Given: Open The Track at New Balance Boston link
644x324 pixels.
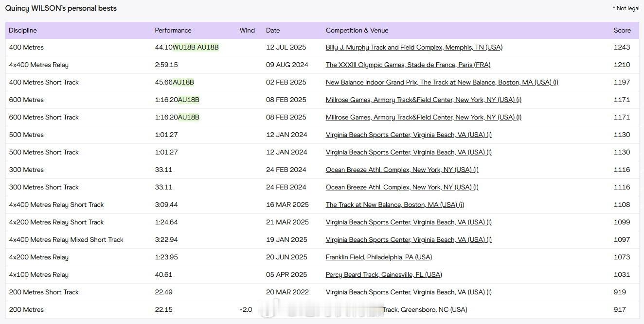Looking at the screenshot, I should coord(395,205).
